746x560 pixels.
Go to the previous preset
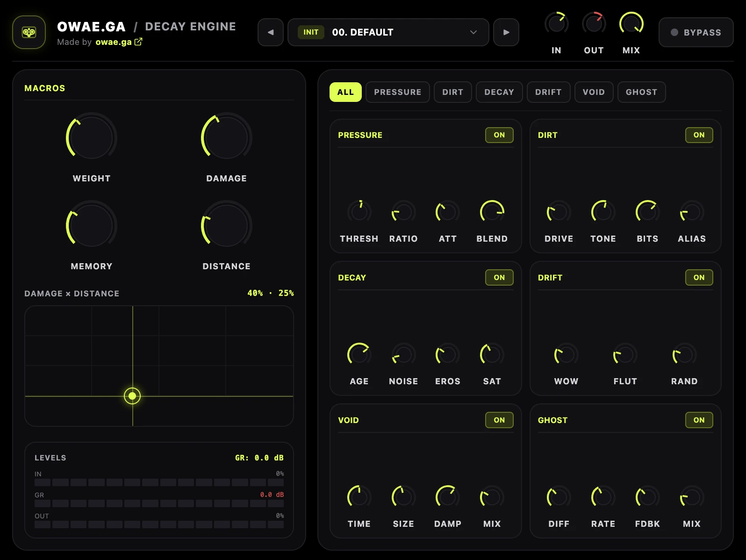coord(271,32)
